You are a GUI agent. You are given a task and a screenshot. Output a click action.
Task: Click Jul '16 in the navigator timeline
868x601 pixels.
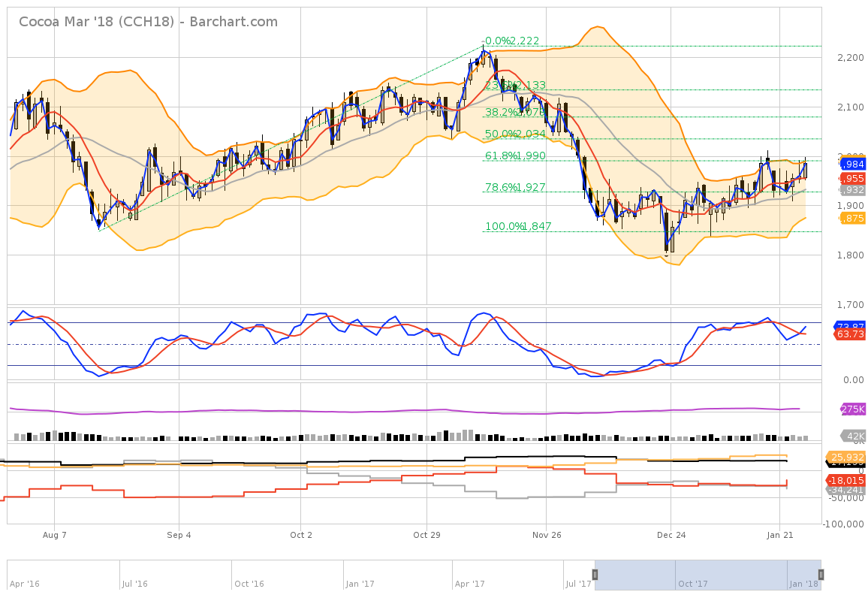(x=134, y=584)
